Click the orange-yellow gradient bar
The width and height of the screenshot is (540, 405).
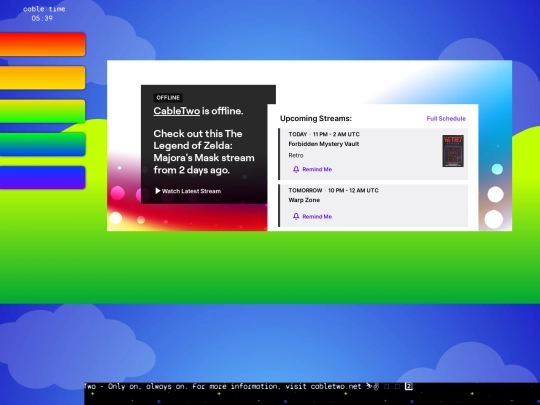(x=42, y=78)
